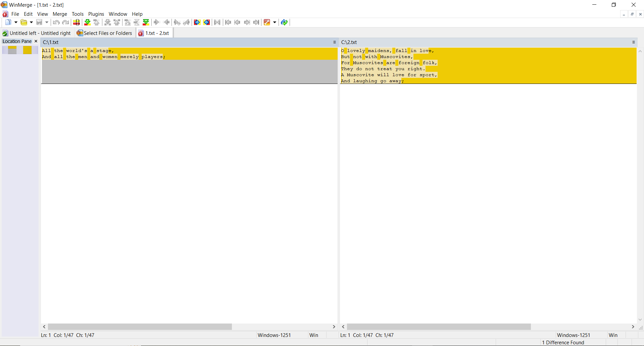Click the Refresh icon in the toolbar
Image resolution: width=644 pixels, height=346 pixels.
coord(284,22)
